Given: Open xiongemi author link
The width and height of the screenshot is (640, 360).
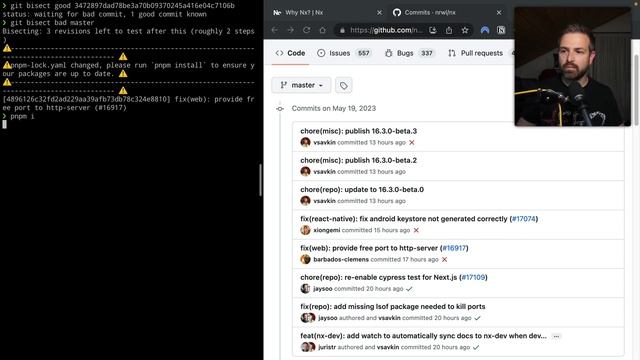Looking at the screenshot, I should [x=327, y=230].
